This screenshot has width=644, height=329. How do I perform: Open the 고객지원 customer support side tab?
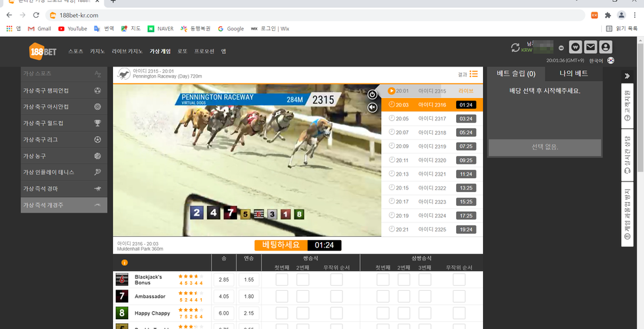click(627, 106)
